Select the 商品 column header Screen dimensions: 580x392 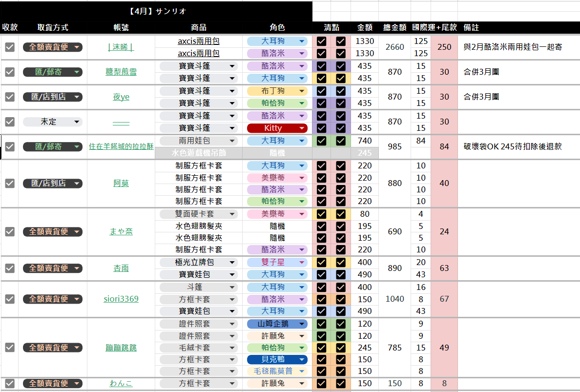(199, 27)
